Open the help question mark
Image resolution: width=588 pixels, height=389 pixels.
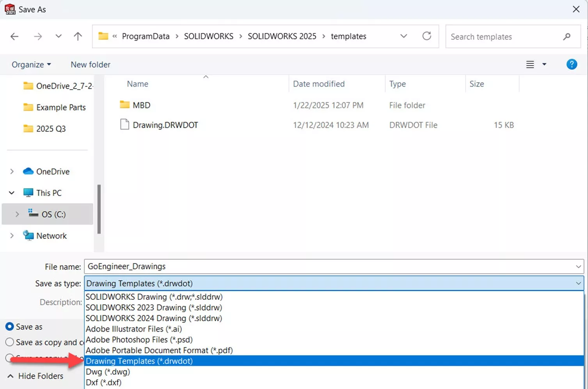[572, 64]
